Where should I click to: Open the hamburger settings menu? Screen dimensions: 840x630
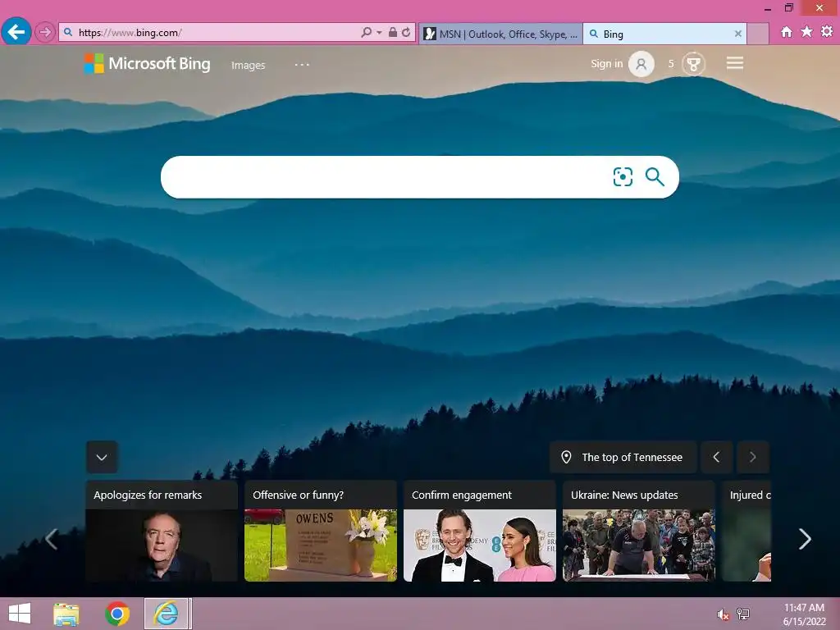pyautogui.click(x=734, y=63)
